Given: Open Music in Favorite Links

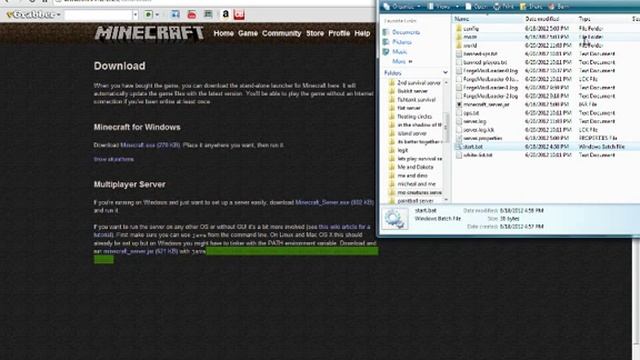Looking at the screenshot, I should tap(395, 52).
